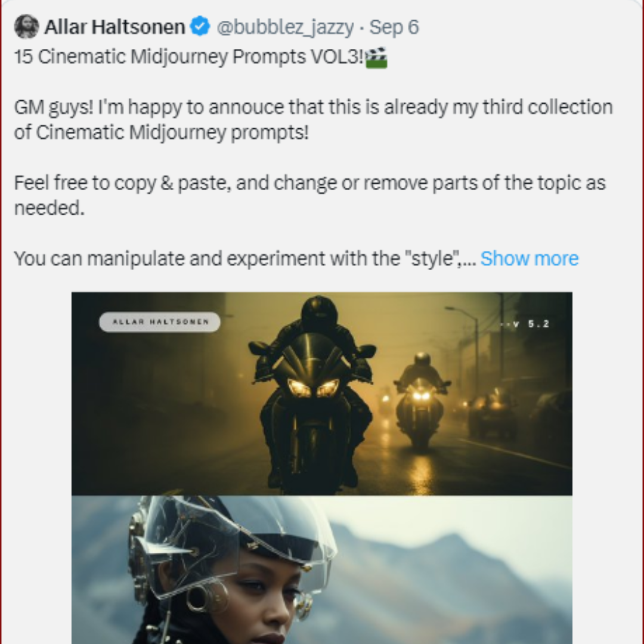
Task: Open the foggy motorcycle riders image
Action: [321, 394]
